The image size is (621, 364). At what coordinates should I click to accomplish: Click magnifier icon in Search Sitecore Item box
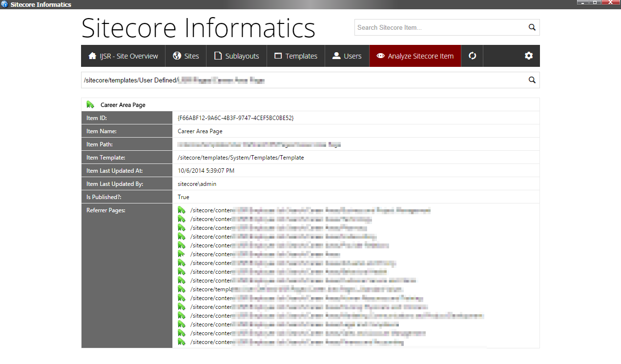532,27
